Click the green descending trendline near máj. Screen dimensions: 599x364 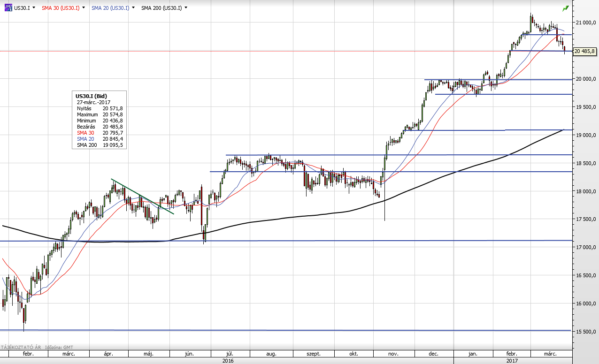142,196
